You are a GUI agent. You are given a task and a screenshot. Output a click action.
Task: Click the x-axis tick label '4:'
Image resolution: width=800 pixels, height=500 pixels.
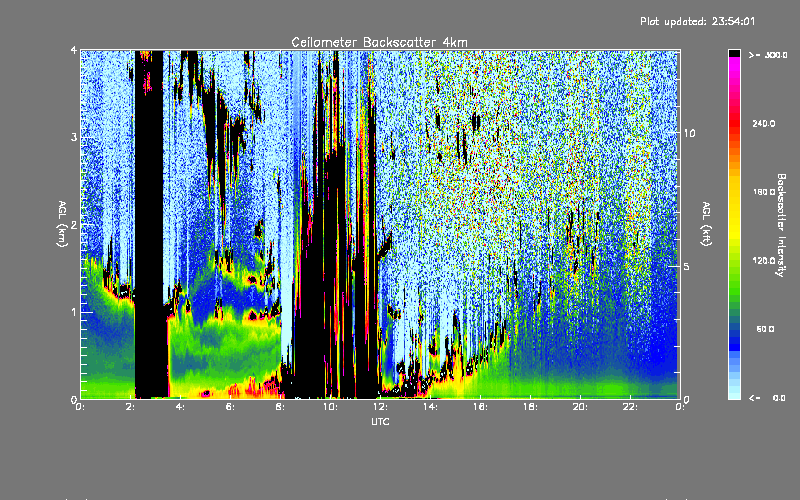click(x=180, y=407)
